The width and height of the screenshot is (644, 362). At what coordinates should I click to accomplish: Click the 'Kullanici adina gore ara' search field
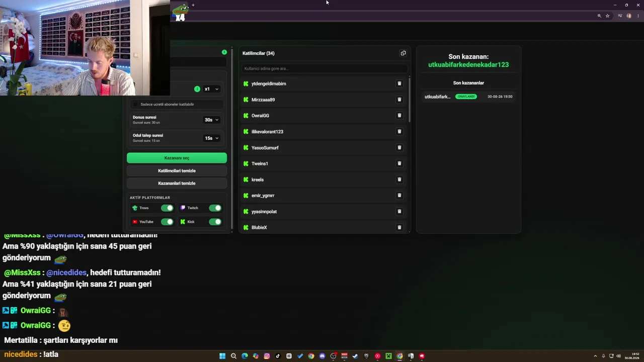click(325, 68)
